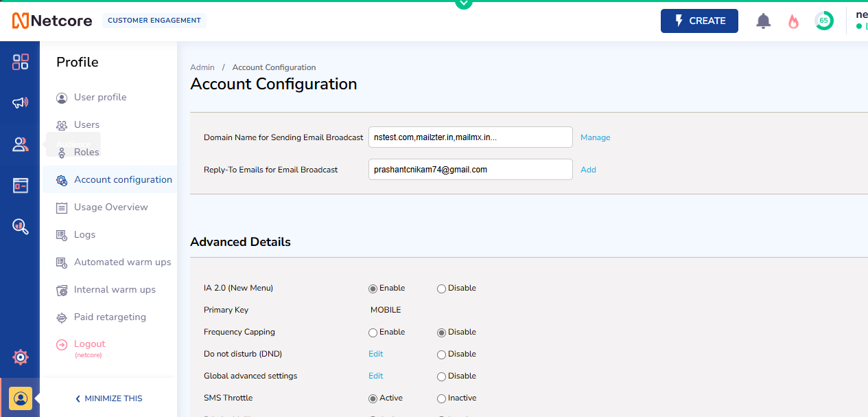
Task: Select Disable for IA 2.0 New Menu
Action: coord(441,289)
